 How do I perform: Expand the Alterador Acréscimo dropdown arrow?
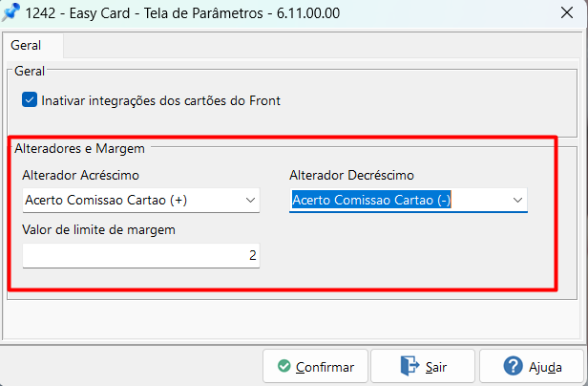[251, 200]
